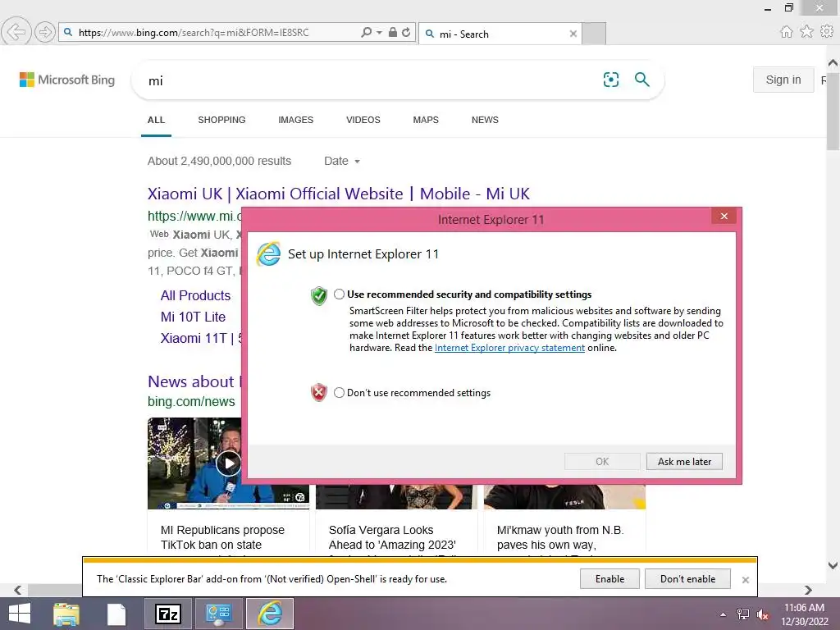This screenshot has width=840, height=630.
Task: Click the muted volume tray icon
Action: click(762, 614)
